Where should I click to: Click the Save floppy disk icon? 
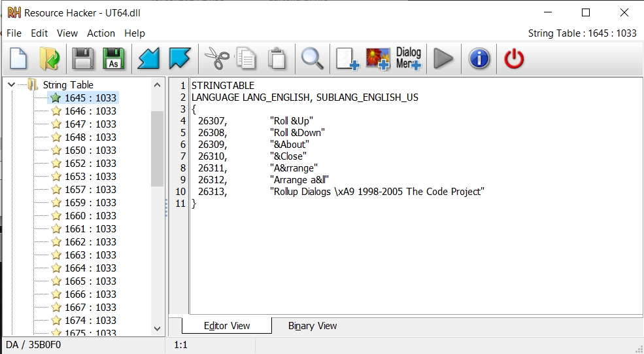(x=82, y=59)
